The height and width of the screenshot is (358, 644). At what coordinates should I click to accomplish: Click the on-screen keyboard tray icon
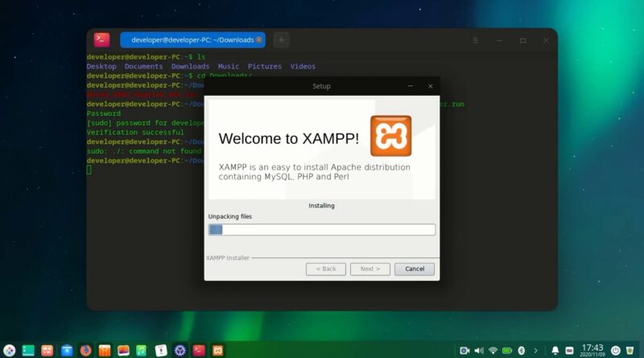tap(569, 351)
